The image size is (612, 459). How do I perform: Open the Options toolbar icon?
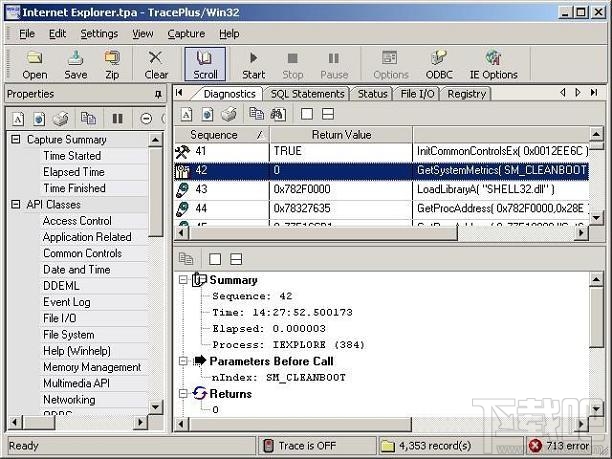390,64
